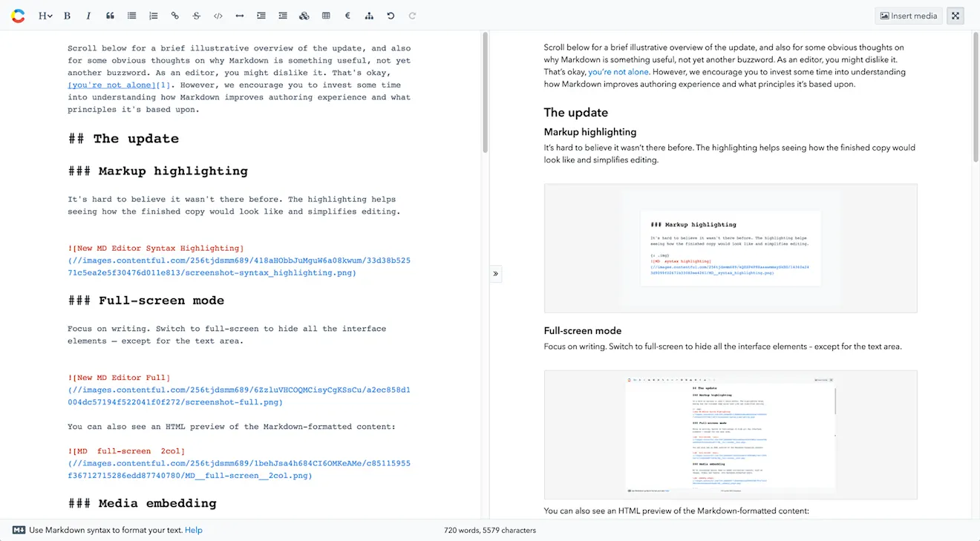The image size is (980, 541).
Task: Click "![MD full-screen 2col]" image markup
Action: click(126, 450)
